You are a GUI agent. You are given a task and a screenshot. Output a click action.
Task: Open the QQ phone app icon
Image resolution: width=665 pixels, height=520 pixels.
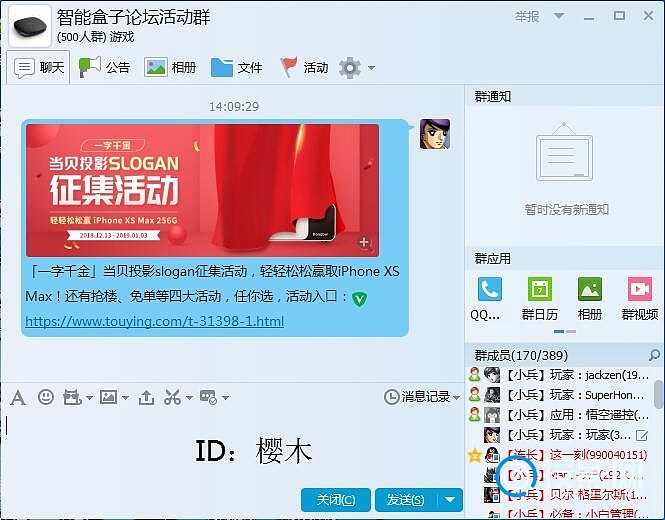(489, 289)
